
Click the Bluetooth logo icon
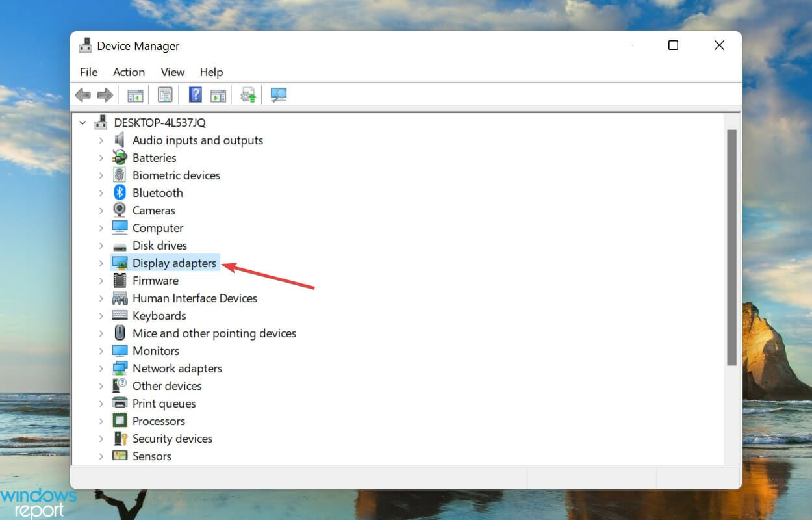tap(120, 193)
